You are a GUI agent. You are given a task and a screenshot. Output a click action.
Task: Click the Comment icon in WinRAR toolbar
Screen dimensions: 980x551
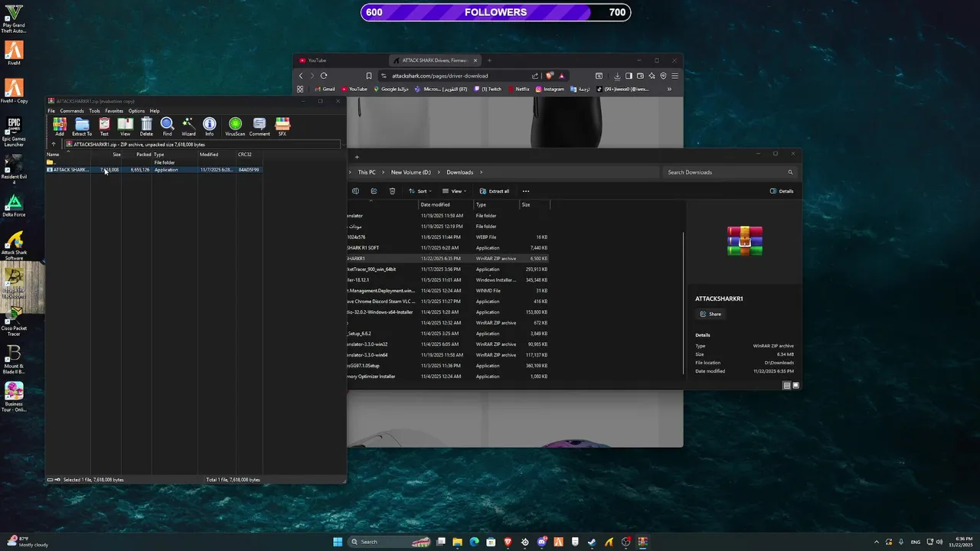(x=260, y=126)
